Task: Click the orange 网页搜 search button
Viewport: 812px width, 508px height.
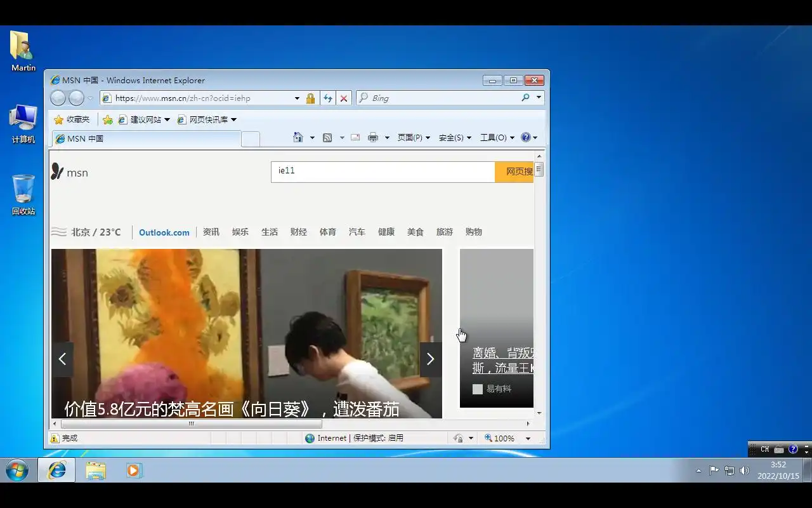Action: [x=514, y=171]
